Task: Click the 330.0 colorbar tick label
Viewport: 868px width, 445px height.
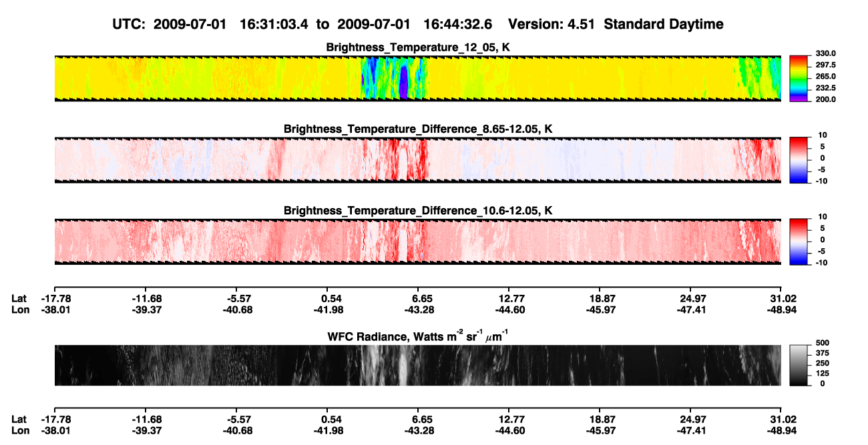Action: [x=827, y=54]
